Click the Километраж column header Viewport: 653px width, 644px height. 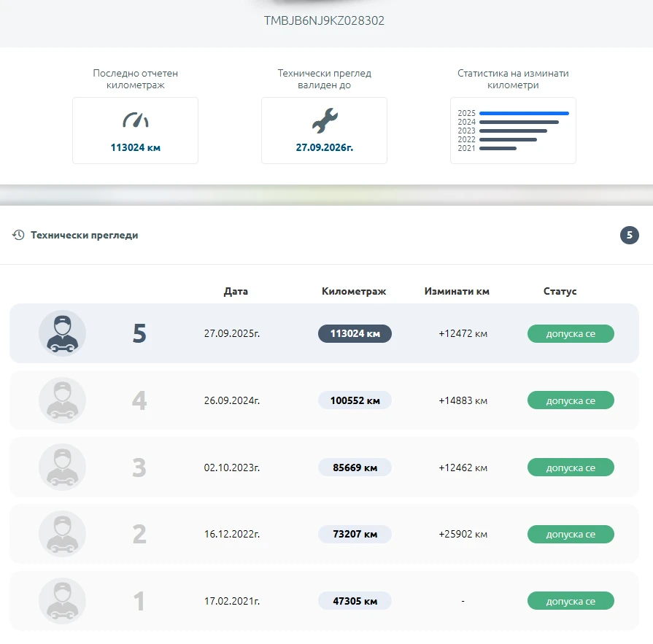(354, 291)
